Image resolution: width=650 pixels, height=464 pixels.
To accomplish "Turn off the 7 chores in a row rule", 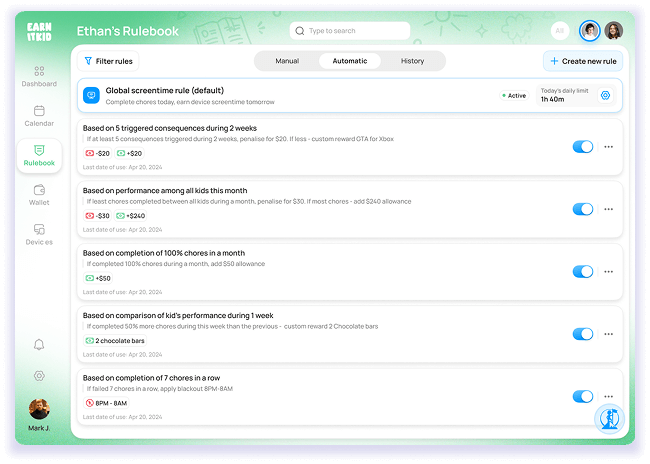I will pos(583,396).
